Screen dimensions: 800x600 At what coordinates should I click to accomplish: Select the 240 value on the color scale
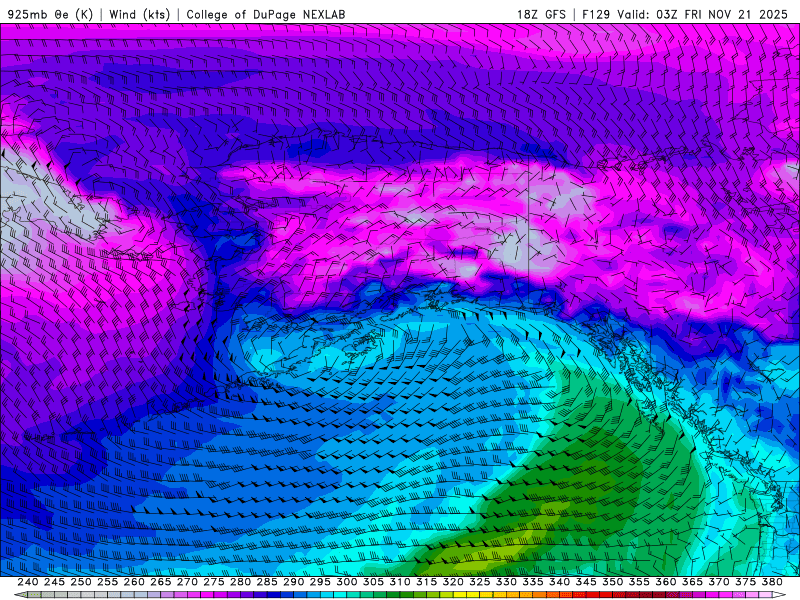tap(27, 582)
